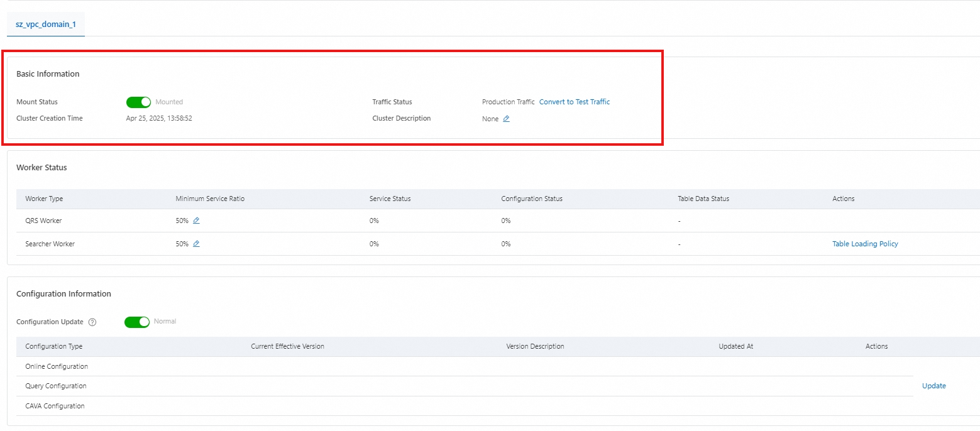Click the Update configuration link
Image resolution: width=980 pixels, height=431 pixels.
pyautogui.click(x=933, y=386)
